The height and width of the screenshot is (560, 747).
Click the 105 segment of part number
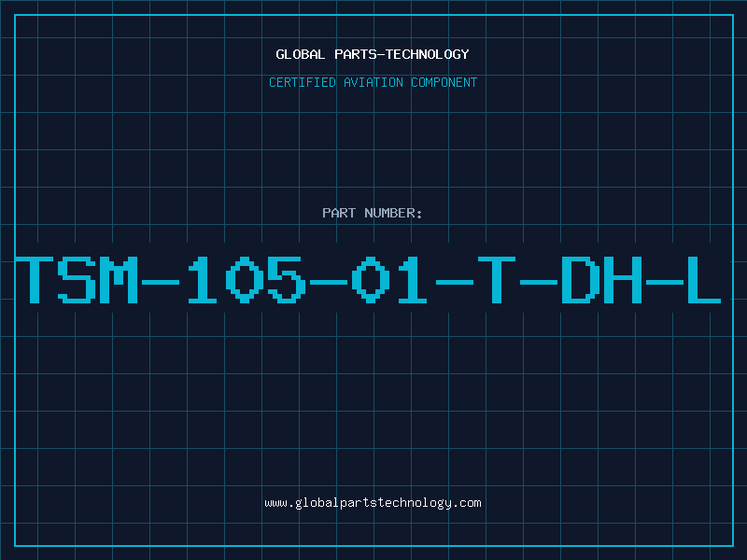247,279
